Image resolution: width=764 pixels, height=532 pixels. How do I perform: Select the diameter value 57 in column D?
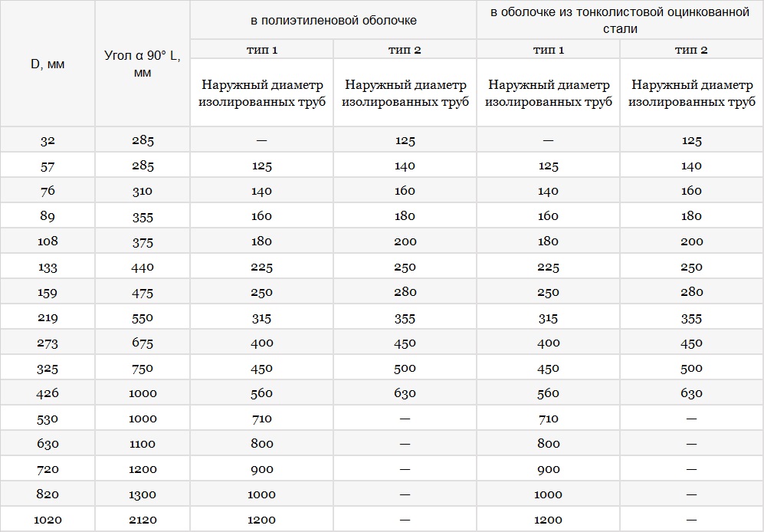[48, 166]
